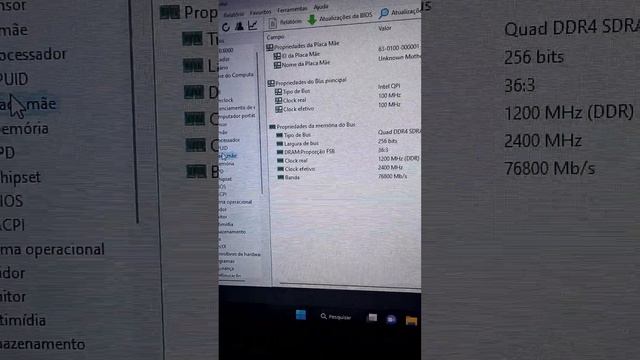Open the Ferramentas menu
This screenshot has width=640, height=360.
point(292,9)
